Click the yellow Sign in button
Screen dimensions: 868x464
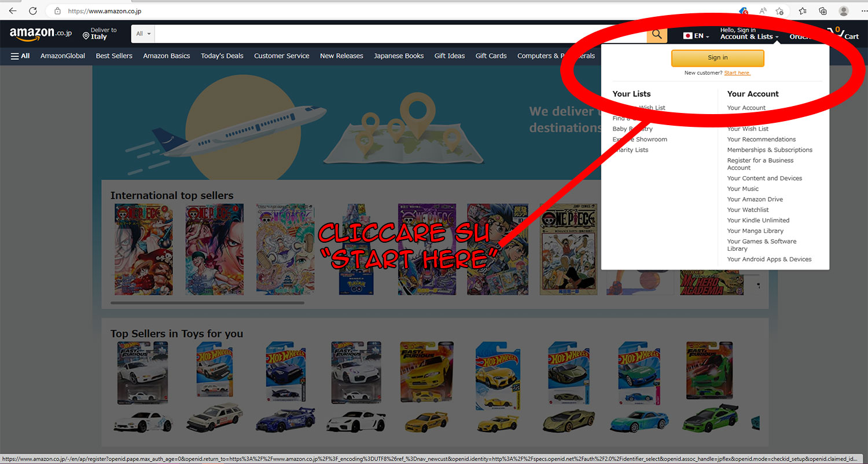(x=718, y=58)
